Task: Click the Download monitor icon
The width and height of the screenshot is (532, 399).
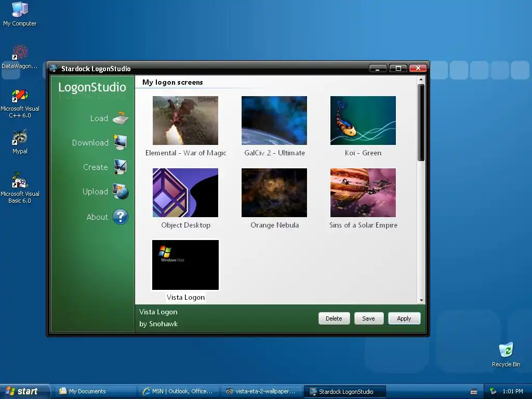Action: pyautogui.click(x=121, y=142)
